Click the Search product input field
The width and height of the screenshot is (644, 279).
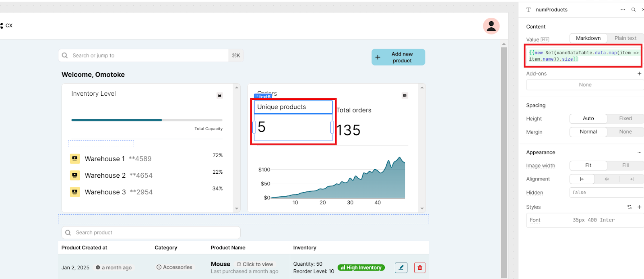151,232
